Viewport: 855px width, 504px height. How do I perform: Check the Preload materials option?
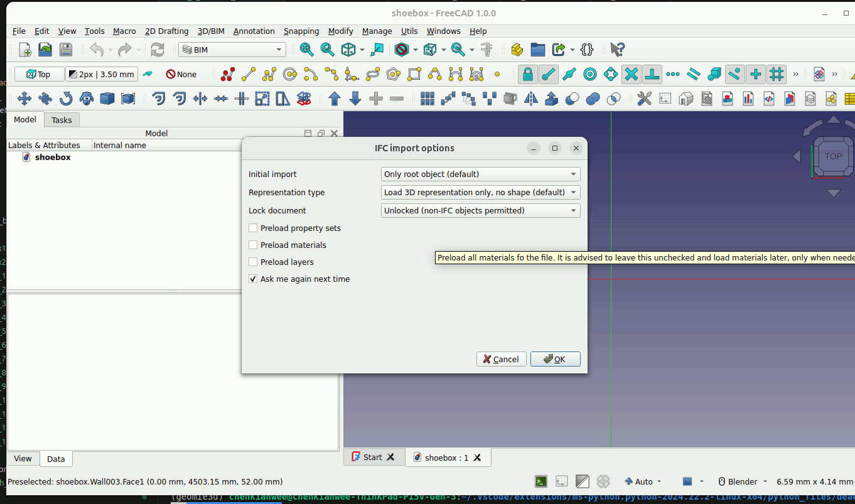(253, 245)
